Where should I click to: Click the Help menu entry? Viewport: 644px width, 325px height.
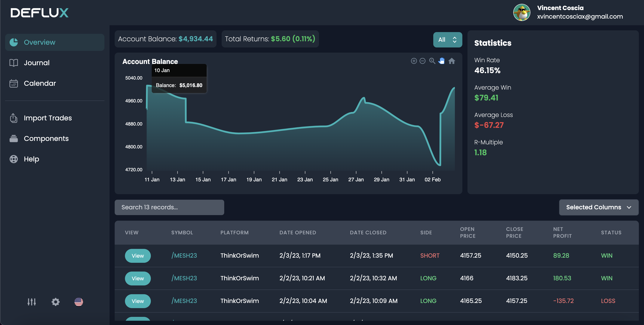(31, 159)
